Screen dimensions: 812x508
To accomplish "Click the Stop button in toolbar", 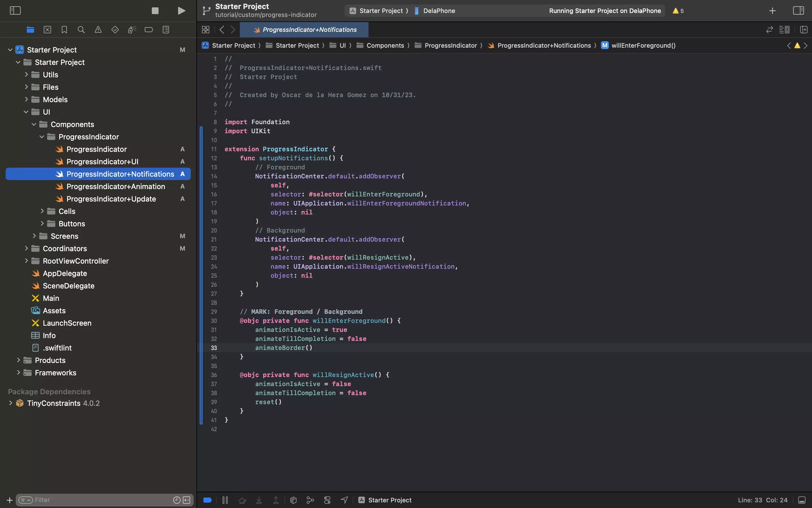I will (x=154, y=10).
